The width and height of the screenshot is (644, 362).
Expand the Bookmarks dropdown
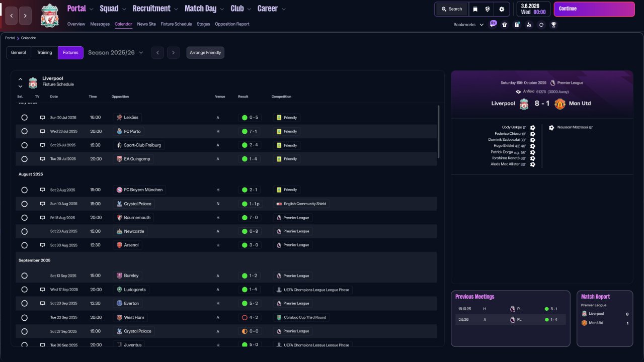(468, 25)
